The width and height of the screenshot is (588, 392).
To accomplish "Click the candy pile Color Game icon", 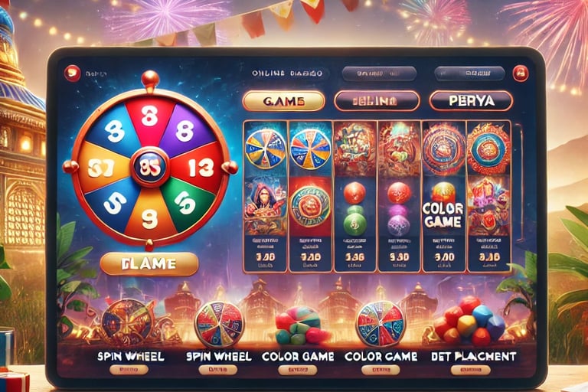I will [x=299, y=325].
